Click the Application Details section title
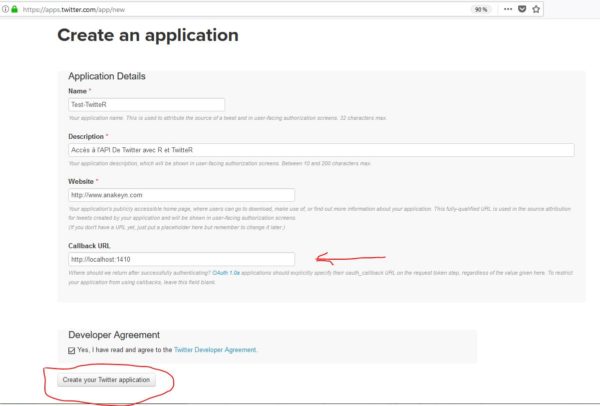 coord(107,76)
